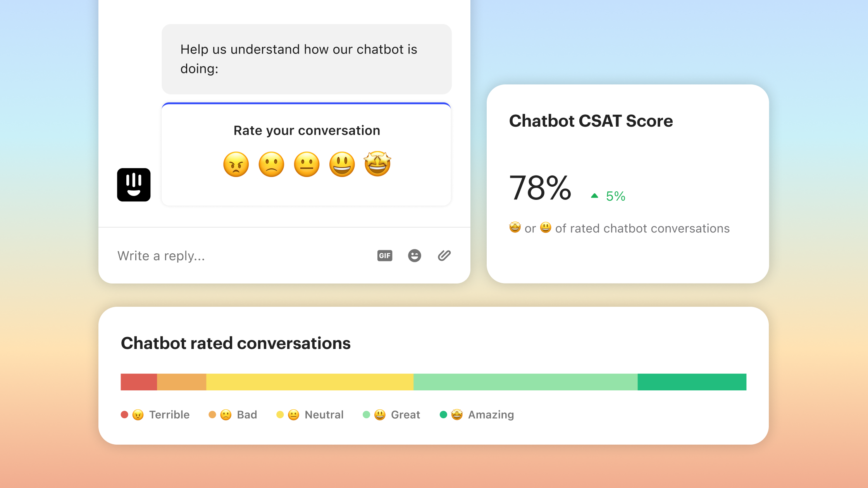Select the slightly frowning face rating

point(271,164)
